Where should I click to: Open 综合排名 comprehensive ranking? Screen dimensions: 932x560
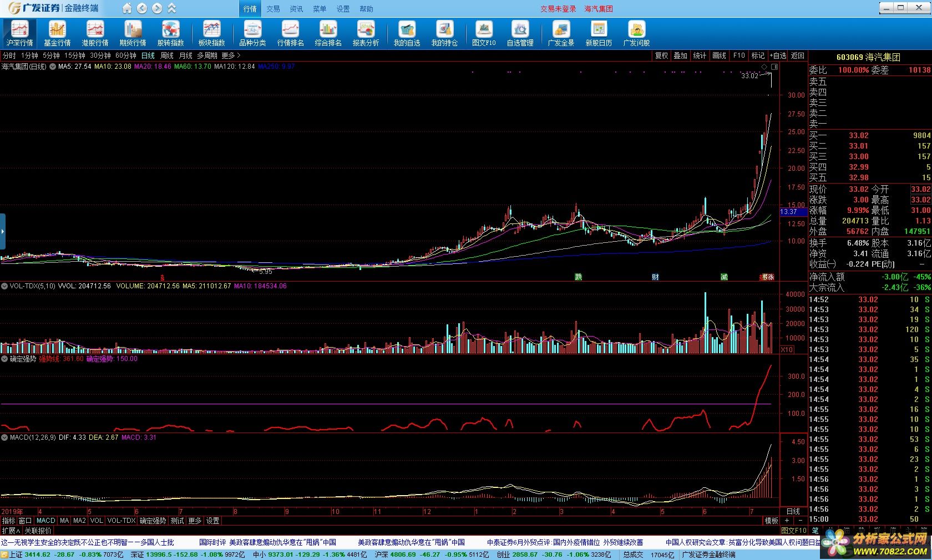pos(328,33)
